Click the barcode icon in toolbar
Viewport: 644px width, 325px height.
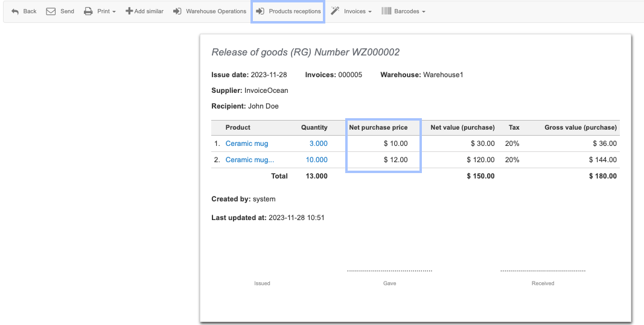[386, 11]
